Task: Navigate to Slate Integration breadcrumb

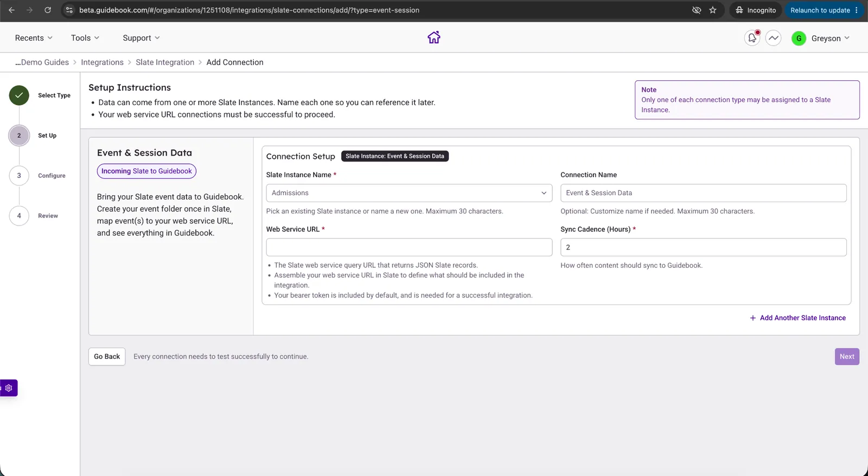Action: (165, 62)
